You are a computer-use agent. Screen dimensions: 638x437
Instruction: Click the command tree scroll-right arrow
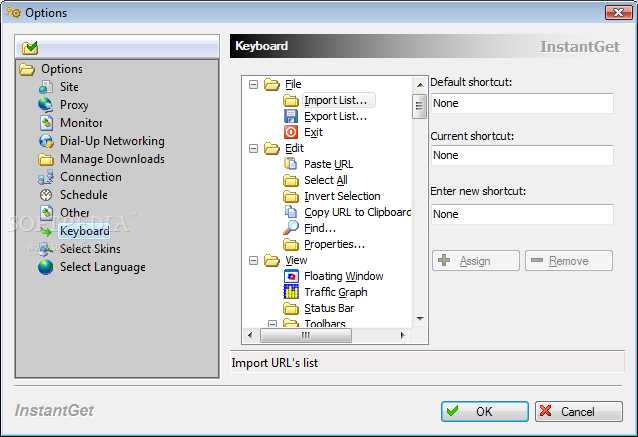point(402,335)
